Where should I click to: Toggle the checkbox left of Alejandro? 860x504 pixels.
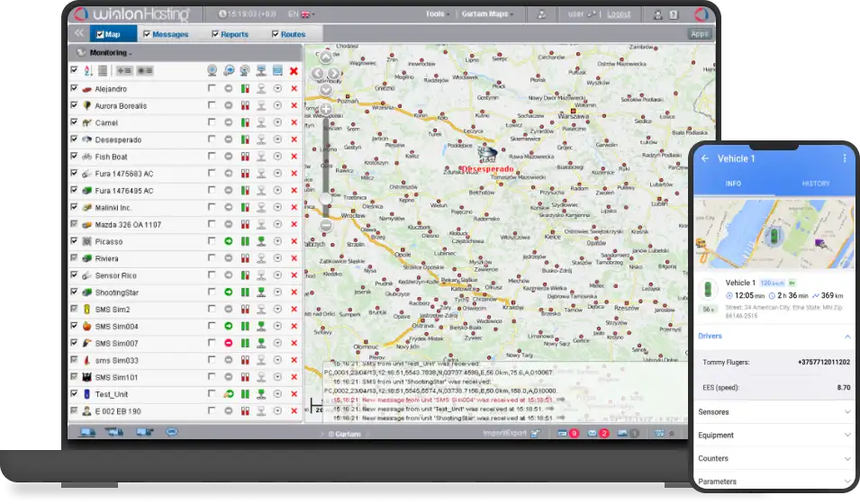(x=74, y=88)
